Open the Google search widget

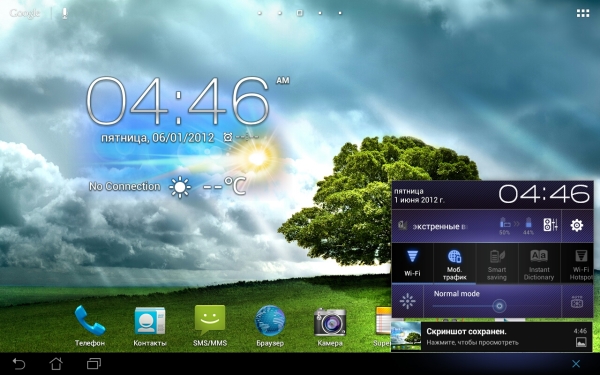(25, 13)
